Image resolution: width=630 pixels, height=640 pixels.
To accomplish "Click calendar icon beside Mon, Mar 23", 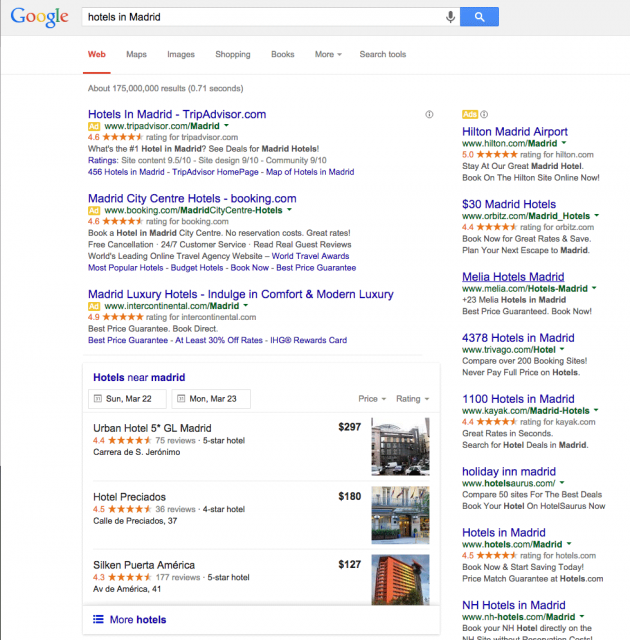I will click(181, 399).
